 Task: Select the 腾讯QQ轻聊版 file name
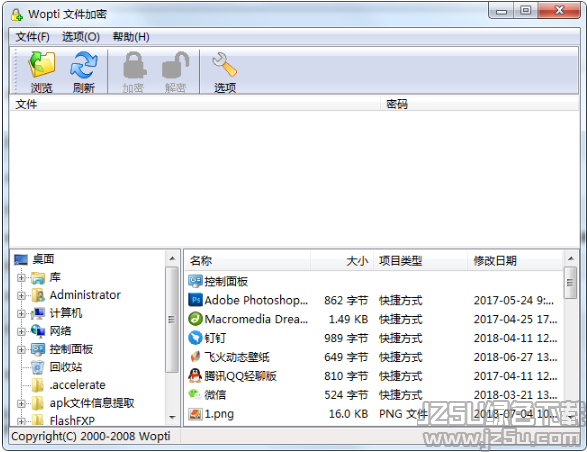(240, 376)
